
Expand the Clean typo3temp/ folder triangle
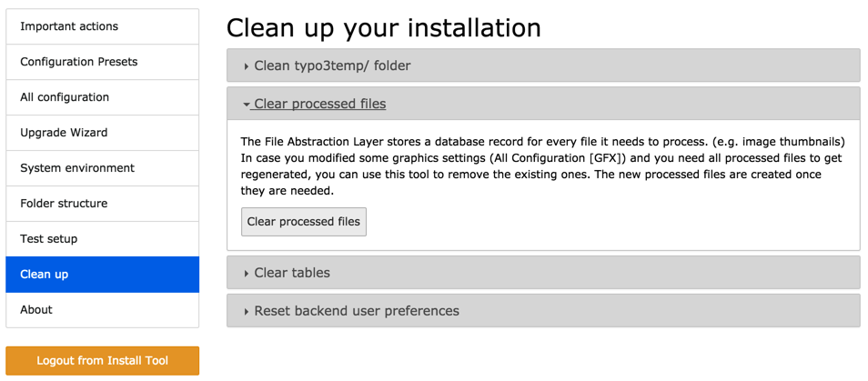(x=247, y=66)
